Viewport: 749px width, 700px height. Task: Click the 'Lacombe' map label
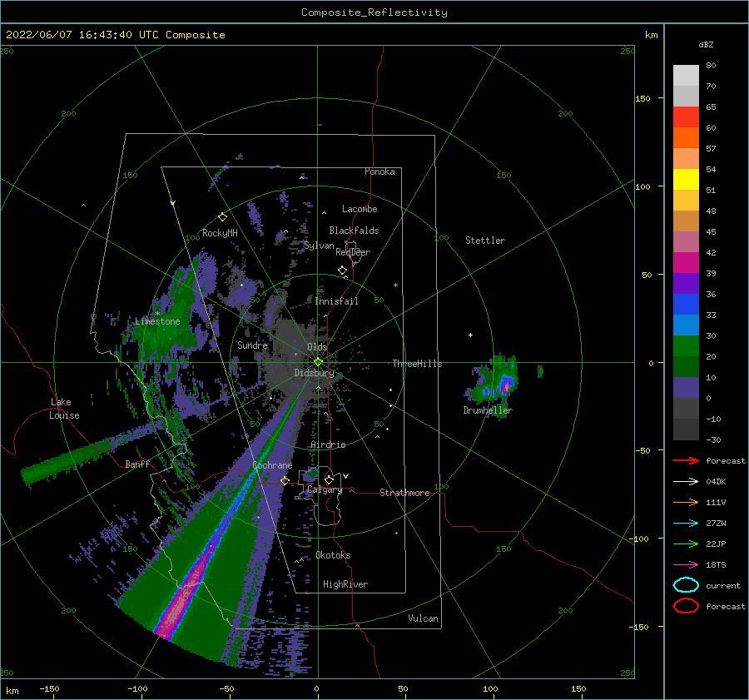tap(360, 209)
